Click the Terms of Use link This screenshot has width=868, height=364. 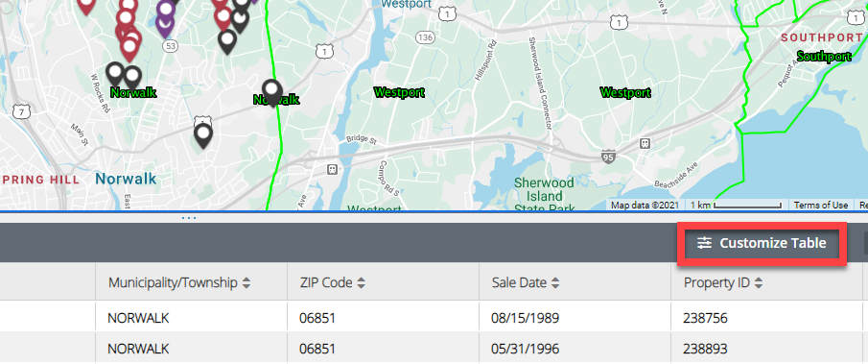tap(820, 205)
